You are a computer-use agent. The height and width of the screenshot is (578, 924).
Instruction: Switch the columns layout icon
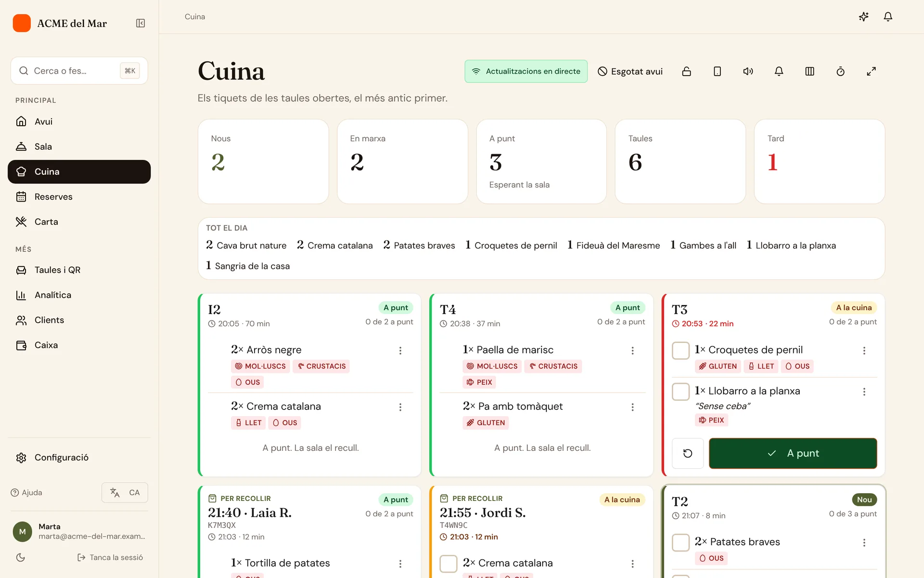(x=809, y=71)
